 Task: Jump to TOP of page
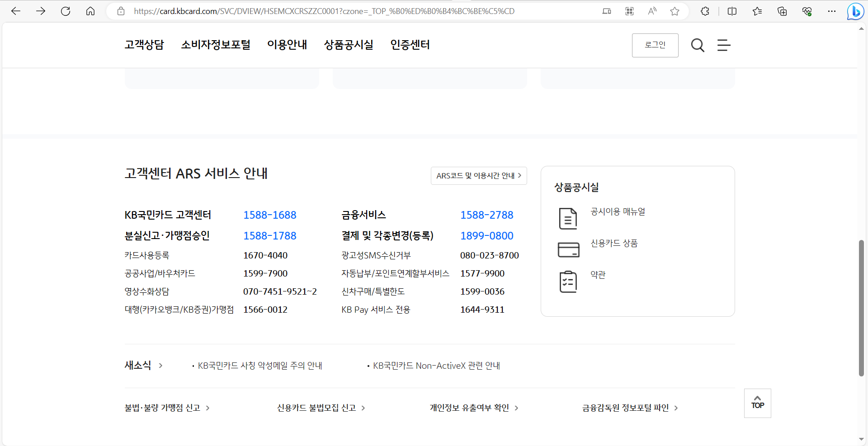coord(758,403)
